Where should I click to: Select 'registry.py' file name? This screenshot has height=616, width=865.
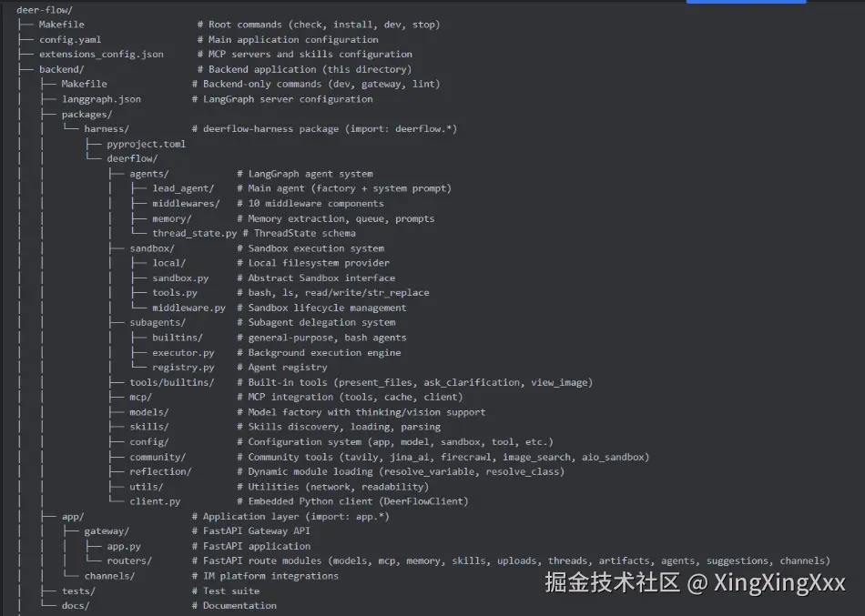(x=183, y=368)
